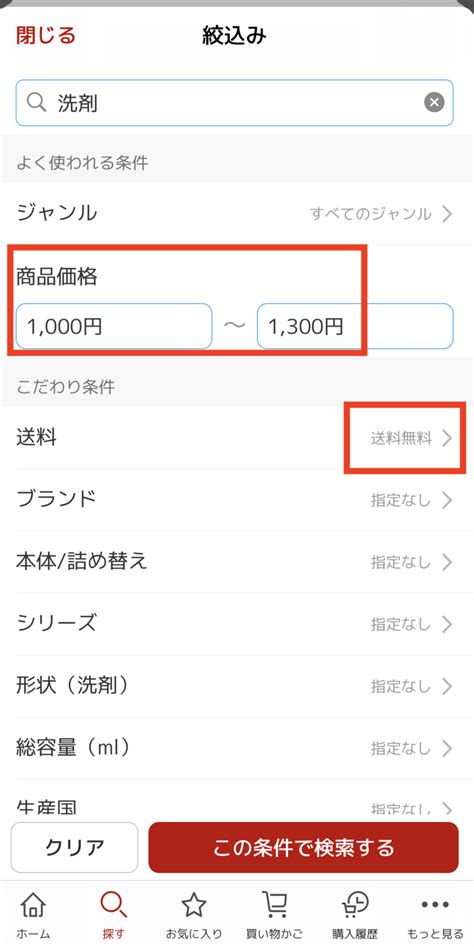The height and width of the screenshot is (947, 474).
Task: Open the 送料 shipping option chevron
Action: click(x=447, y=438)
